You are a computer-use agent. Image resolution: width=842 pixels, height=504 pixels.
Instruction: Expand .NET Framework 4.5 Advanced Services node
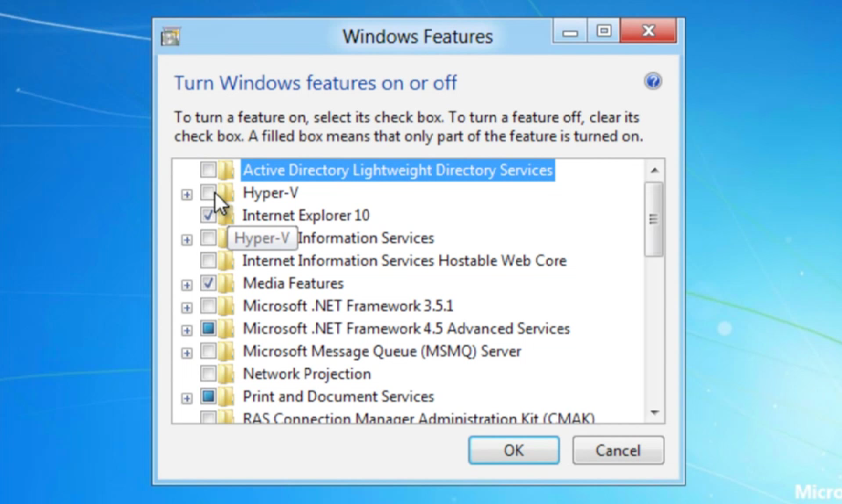click(x=186, y=330)
